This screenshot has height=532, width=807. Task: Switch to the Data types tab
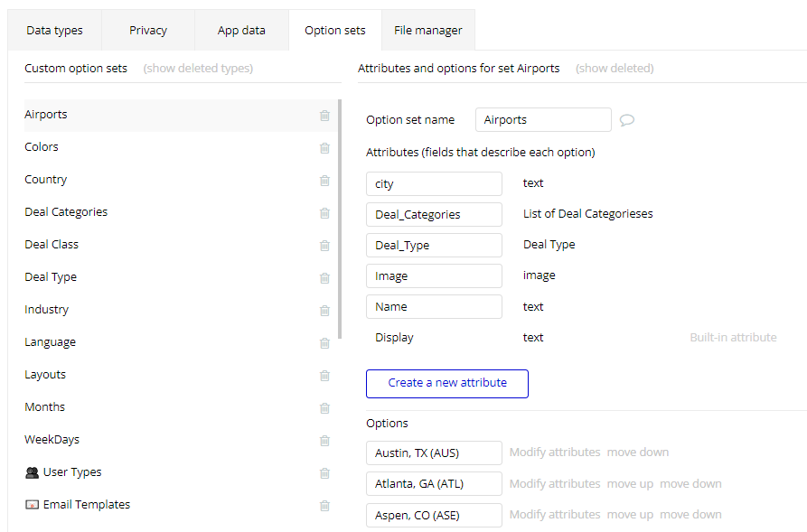54,31
